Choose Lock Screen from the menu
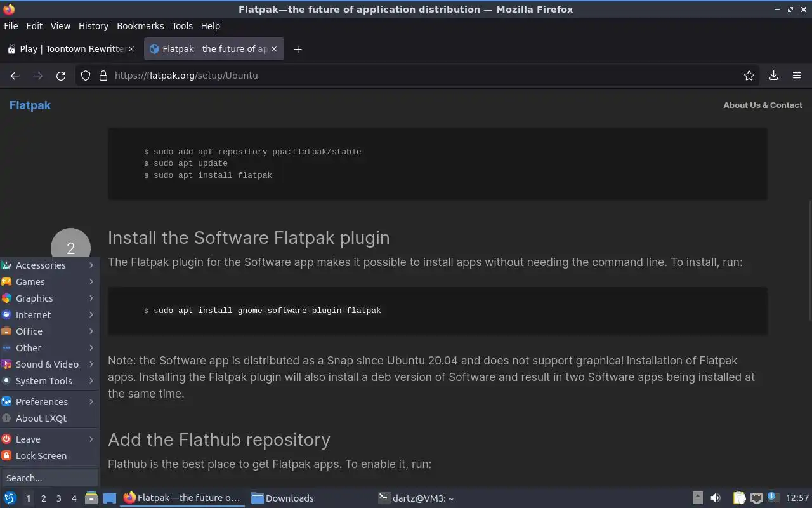Image resolution: width=812 pixels, height=508 pixels. [x=49, y=456]
